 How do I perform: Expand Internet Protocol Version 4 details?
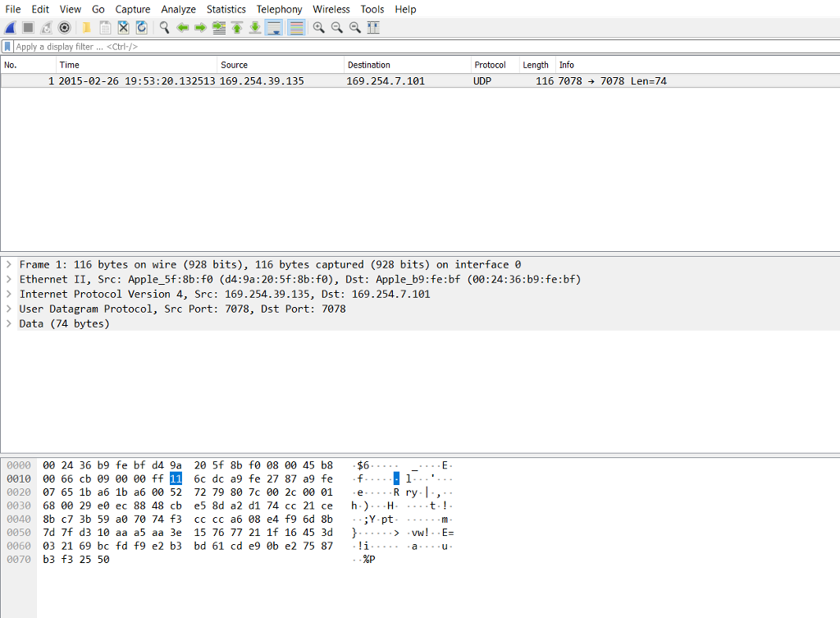pyautogui.click(x=9, y=294)
